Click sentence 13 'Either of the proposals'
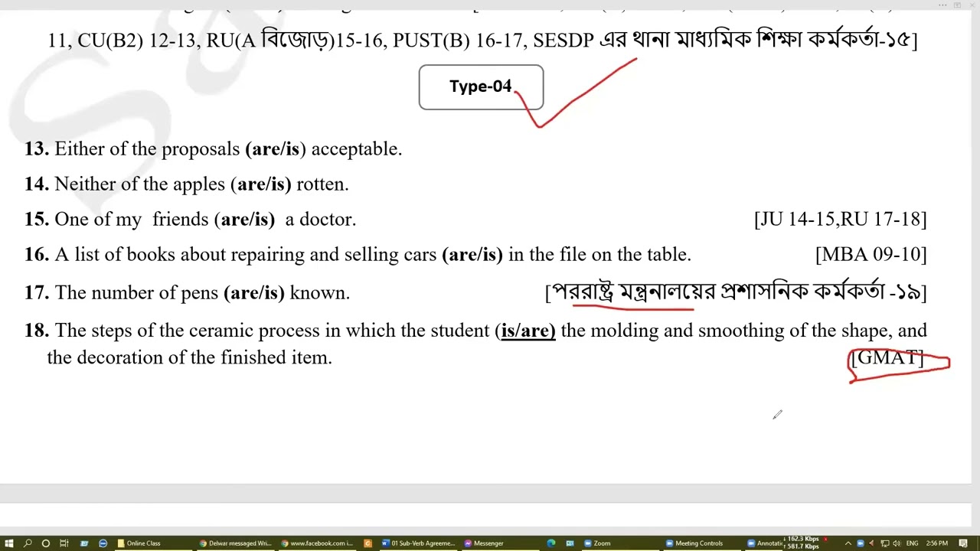 [214, 148]
